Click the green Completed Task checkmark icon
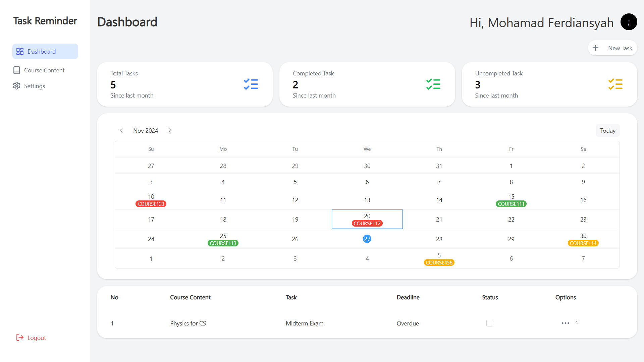This screenshot has height=362, width=644. coord(433,84)
